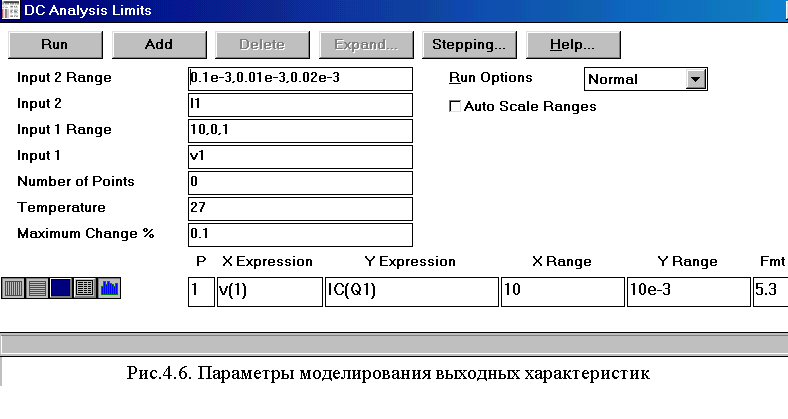This screenshot has width=788, height=419.
Task: Click the Fmt field showing 5.3
Action: coord(770,291)
